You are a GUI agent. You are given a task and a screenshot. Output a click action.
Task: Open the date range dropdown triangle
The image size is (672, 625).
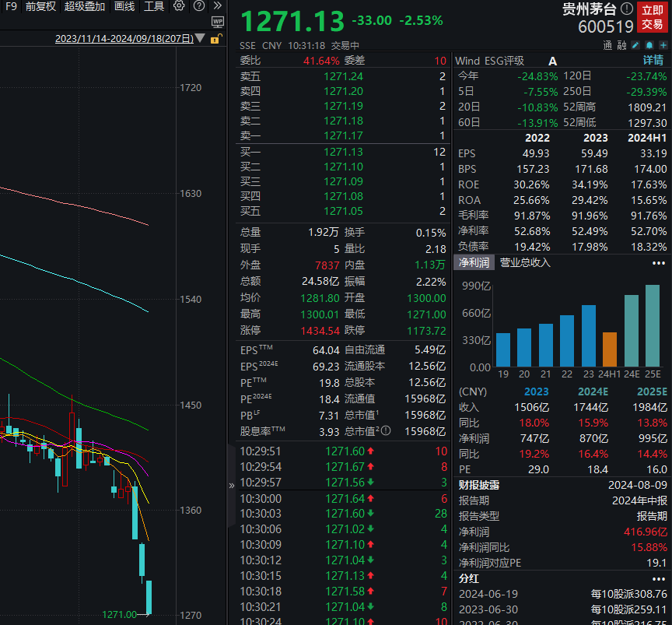tap(200, 38)
